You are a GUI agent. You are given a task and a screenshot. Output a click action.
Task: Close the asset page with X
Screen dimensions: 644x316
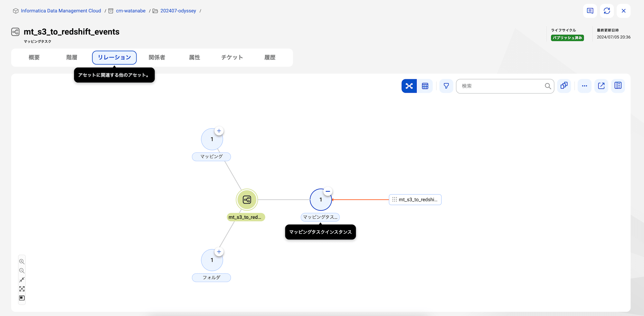624,11
